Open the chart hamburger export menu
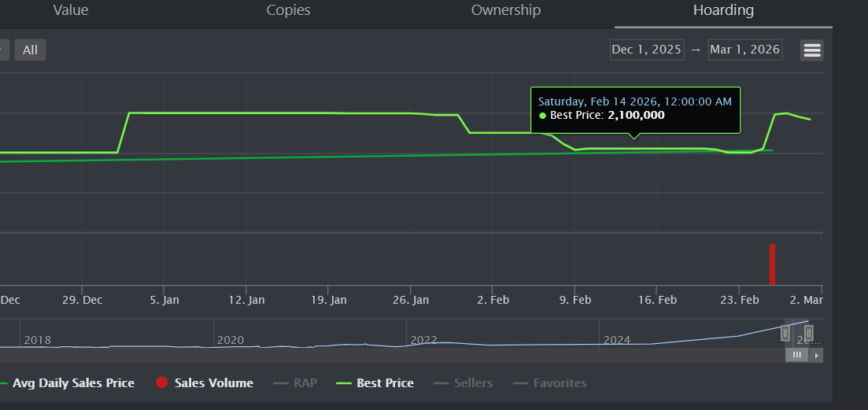 click(x=812, y=50)
